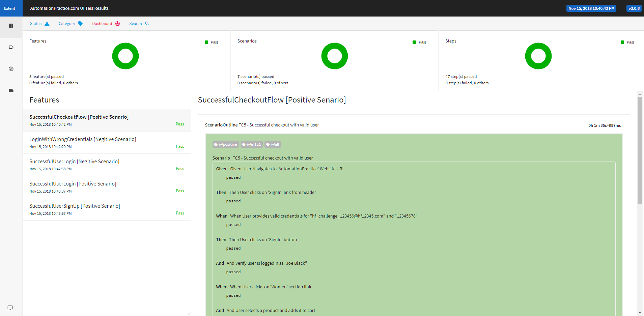Open the Search field
The width and height of the screenshot is (644, 316).
click(139, 24)
